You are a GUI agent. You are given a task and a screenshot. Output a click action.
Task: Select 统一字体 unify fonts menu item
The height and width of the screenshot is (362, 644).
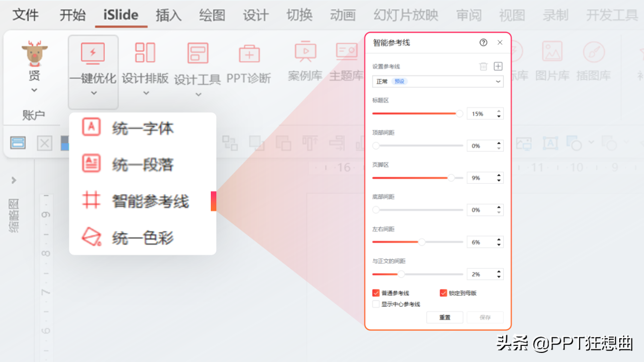coord(142,128)
